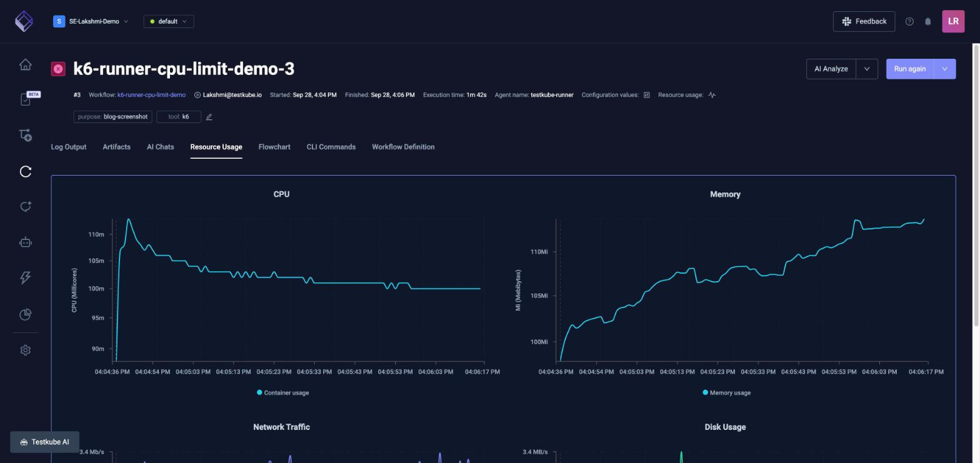This screenshot has width=980, height=463.
Task: Open the lightning bolt triggers icon
Action: [x=26, y=277]
